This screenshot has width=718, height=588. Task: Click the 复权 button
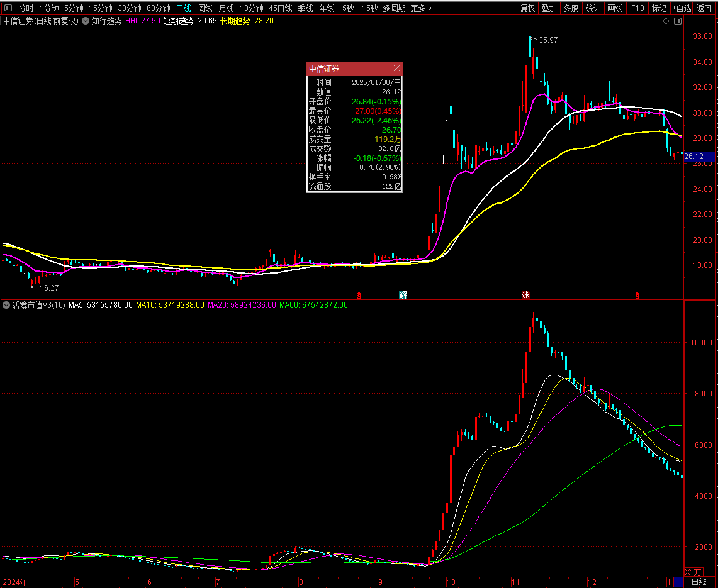coord(527,8)
